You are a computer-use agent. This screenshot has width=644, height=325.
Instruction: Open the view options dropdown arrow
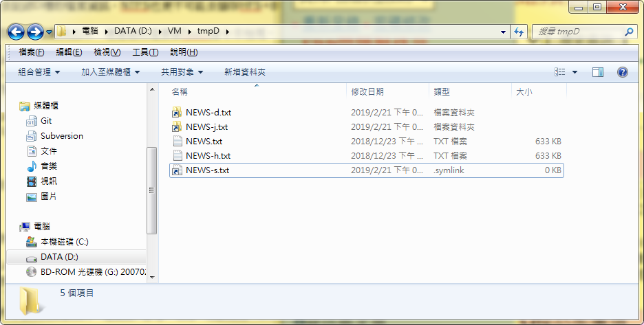point(575,72)
